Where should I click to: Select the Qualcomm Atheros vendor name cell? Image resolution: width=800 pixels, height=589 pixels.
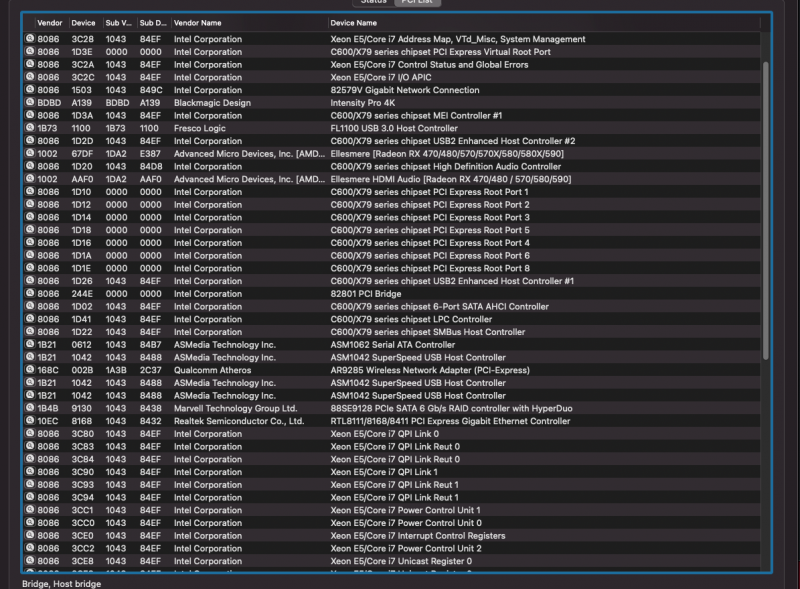coord(212,370)
